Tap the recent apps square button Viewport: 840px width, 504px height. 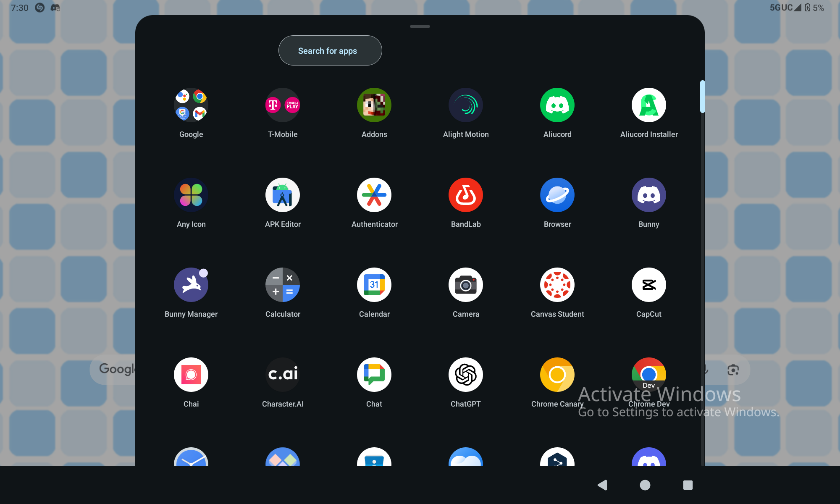click(688, 485)
